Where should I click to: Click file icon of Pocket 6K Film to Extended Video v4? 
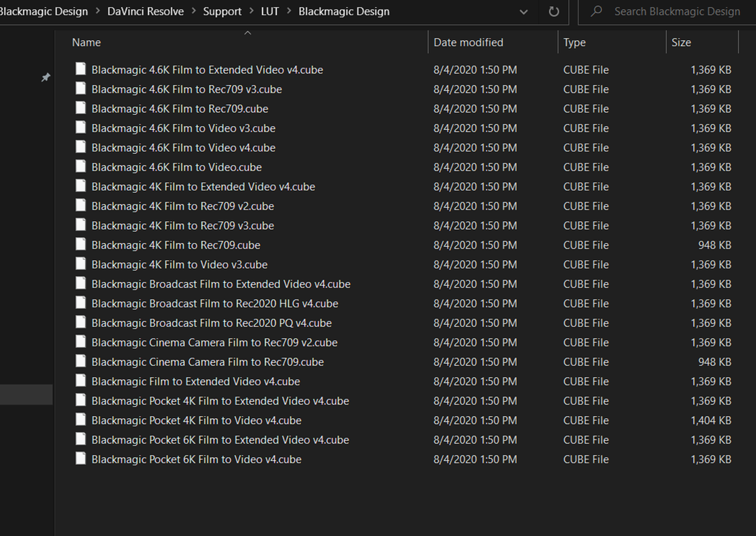(x=80, y=439)
